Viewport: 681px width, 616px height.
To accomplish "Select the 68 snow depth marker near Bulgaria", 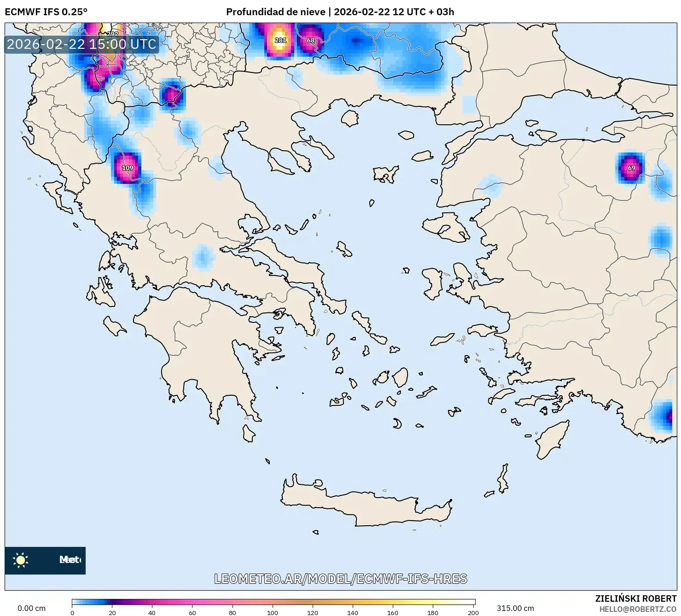I will 311,41.
